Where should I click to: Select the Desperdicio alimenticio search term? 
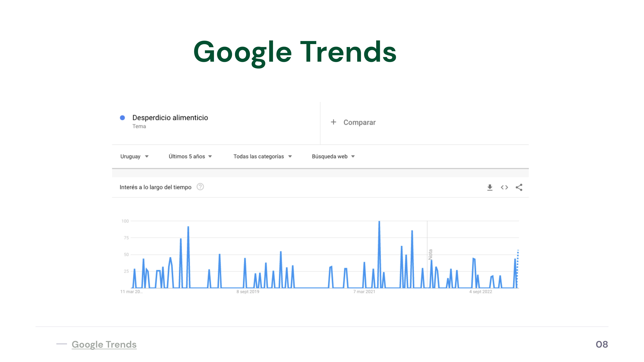tap(170, 118)
